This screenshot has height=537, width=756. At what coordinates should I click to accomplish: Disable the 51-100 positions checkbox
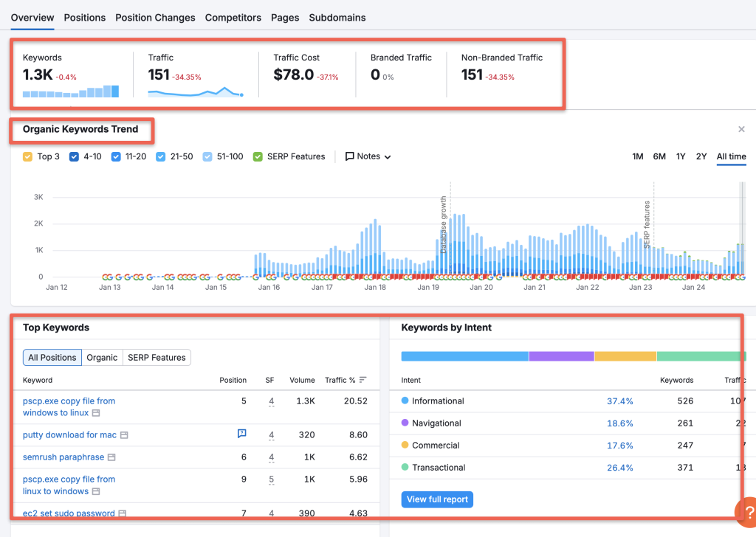pos(206,156)
